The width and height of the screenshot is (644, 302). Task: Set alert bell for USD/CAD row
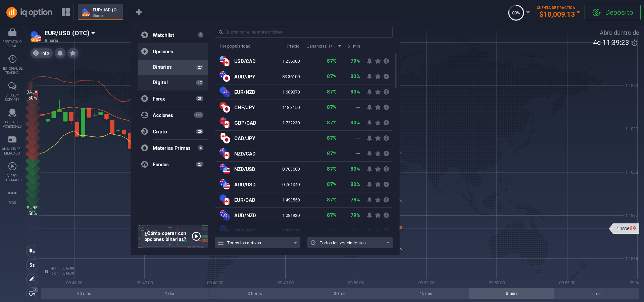pyautogui.click(x=369, y=61)
